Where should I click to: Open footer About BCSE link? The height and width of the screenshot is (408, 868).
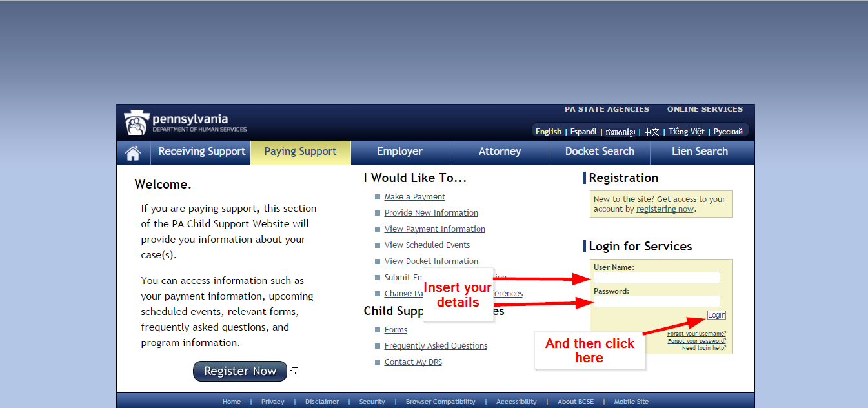576,402
